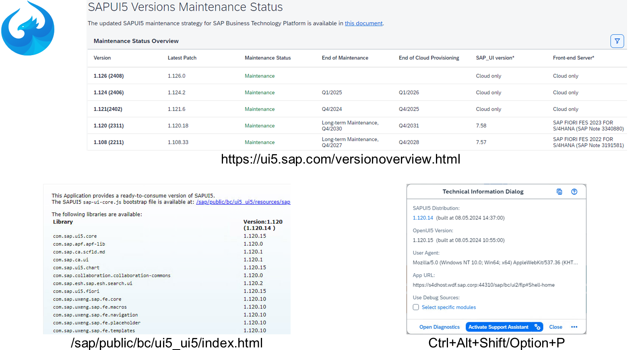Click library com.sap.collaboration.collaboration-commons
The width and height of the screenshot is (644, 350).
(x=111, y=276)
